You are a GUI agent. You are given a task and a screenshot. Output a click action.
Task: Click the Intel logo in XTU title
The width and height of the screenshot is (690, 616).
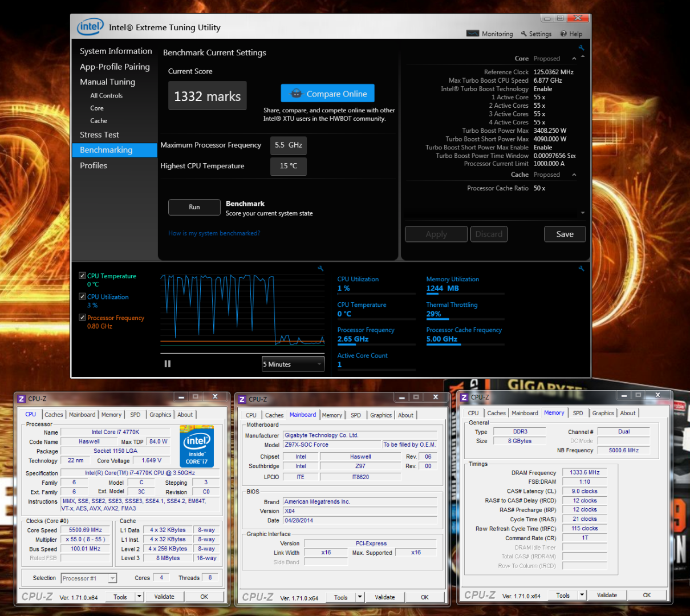pos(90,27)
